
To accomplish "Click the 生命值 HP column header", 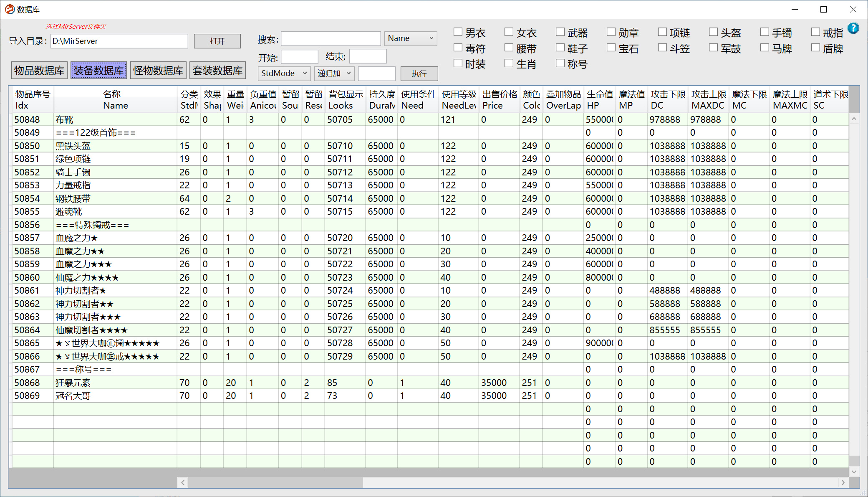I will (x=599, y=100).
